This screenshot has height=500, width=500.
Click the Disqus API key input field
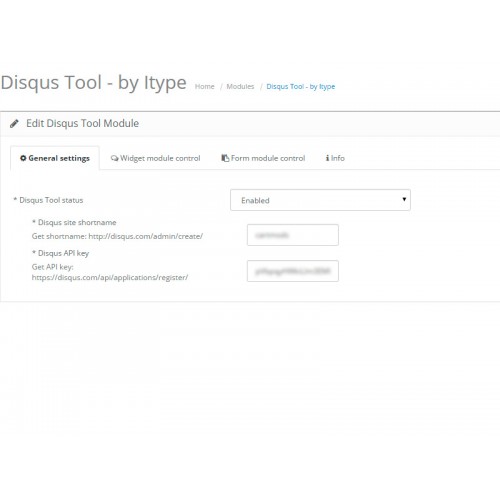tap(293, 271)
